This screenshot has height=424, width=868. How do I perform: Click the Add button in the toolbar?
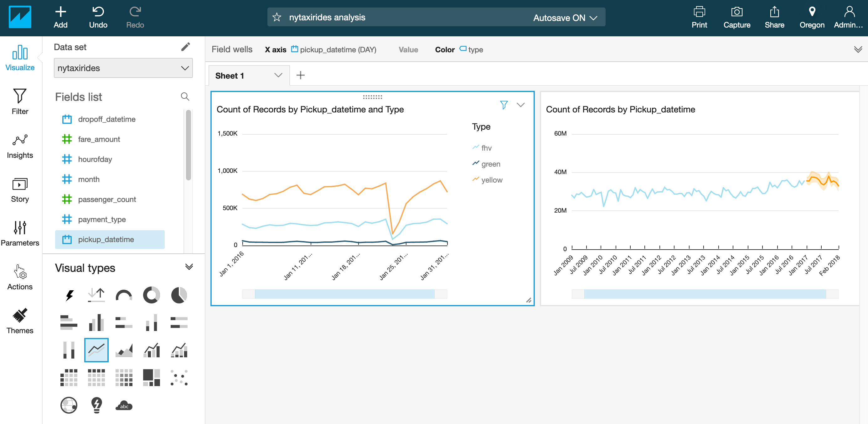point(61,18)
